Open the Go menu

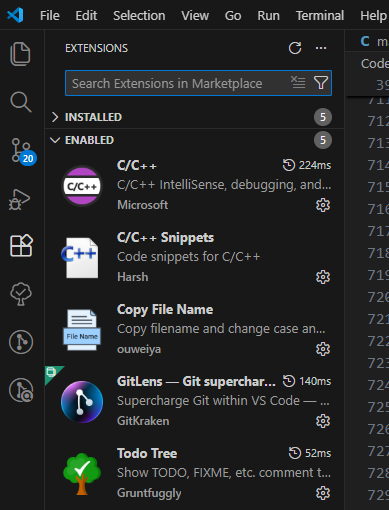pyautogui.click(x=233, y=16)
